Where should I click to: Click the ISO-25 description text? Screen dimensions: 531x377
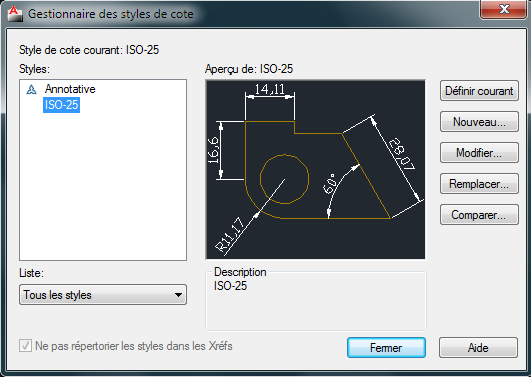pos(230,286)
